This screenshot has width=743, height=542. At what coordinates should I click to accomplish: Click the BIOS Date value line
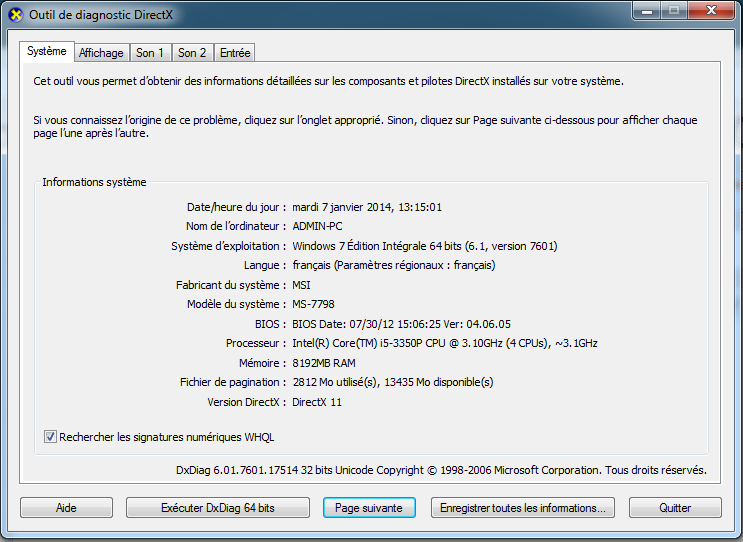pyautogui.click(x=401, y=324)
